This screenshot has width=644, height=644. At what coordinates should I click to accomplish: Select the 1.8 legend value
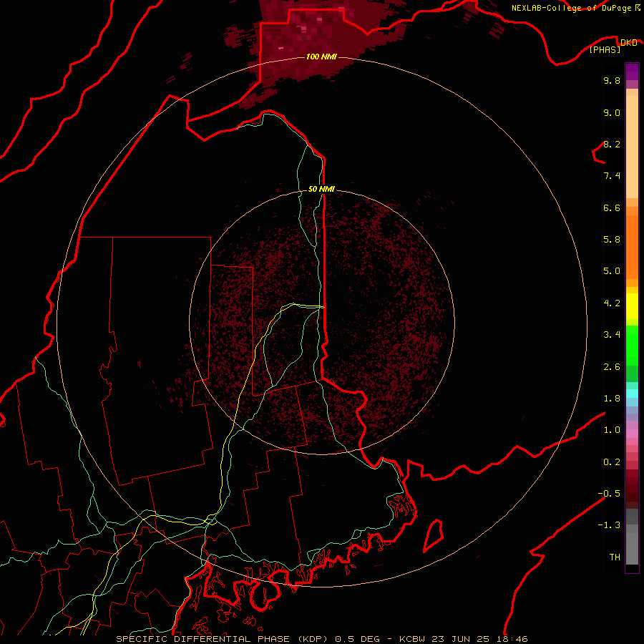pos(612,399)
